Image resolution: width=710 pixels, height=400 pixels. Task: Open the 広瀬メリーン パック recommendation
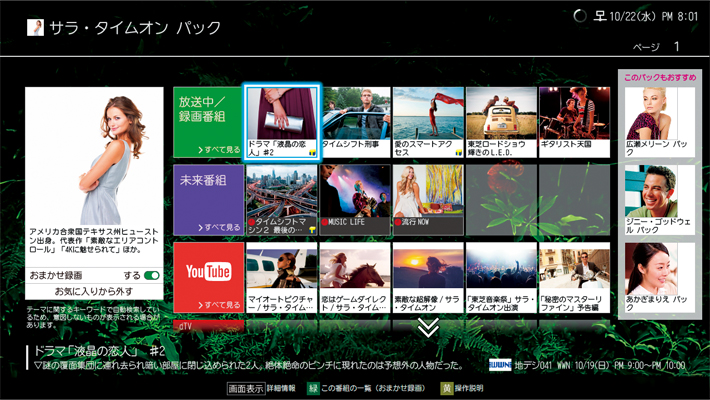(658, 122)
